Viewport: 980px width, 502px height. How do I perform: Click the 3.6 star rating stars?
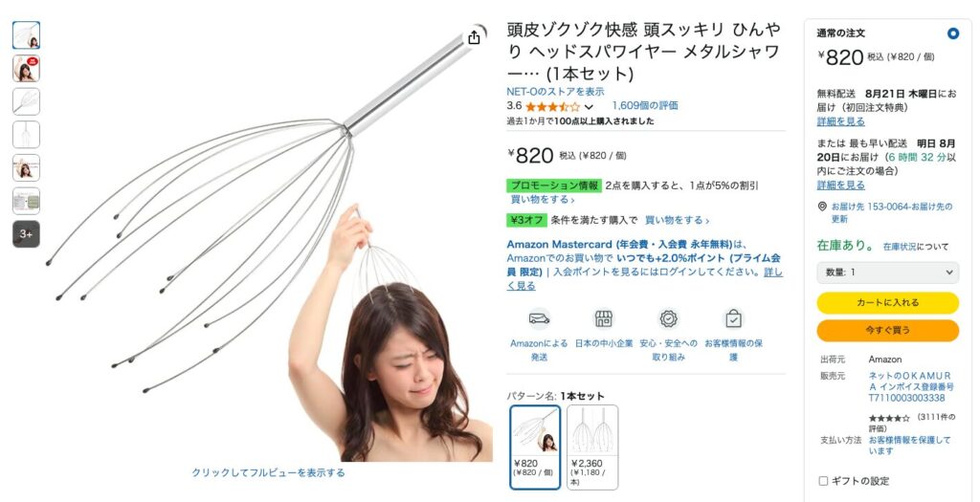[552, 107]
